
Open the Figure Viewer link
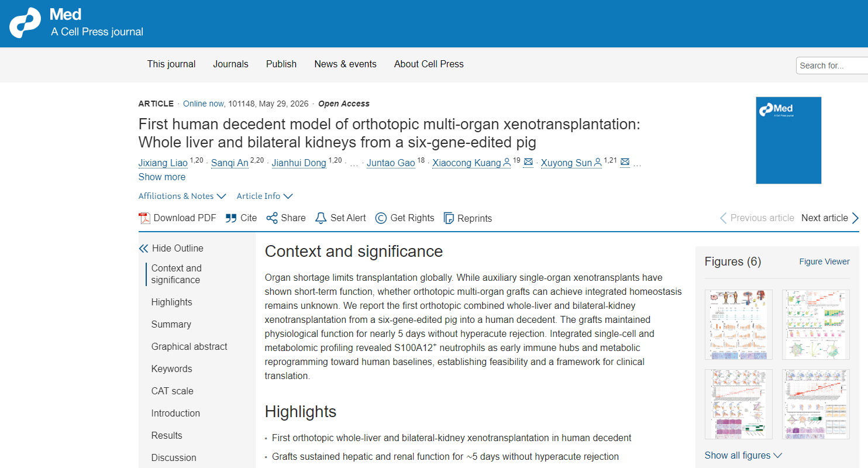coord(824,261)
